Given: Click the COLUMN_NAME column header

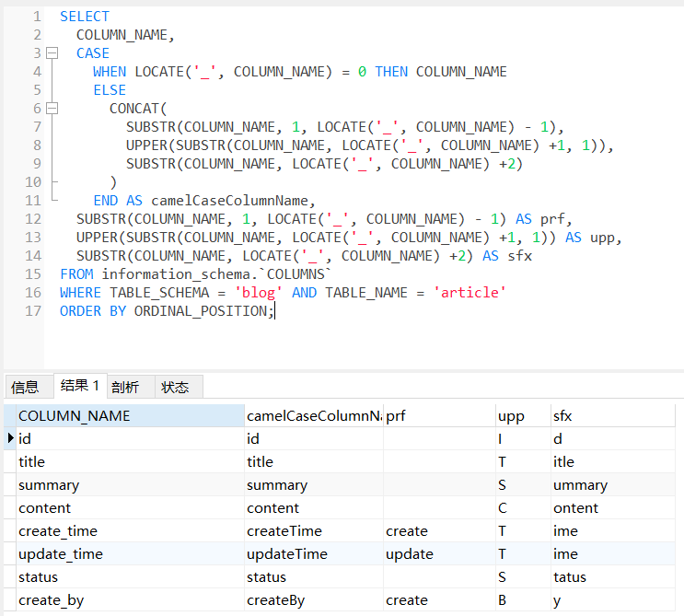Looking at the screenshot, I should (130, 416).
